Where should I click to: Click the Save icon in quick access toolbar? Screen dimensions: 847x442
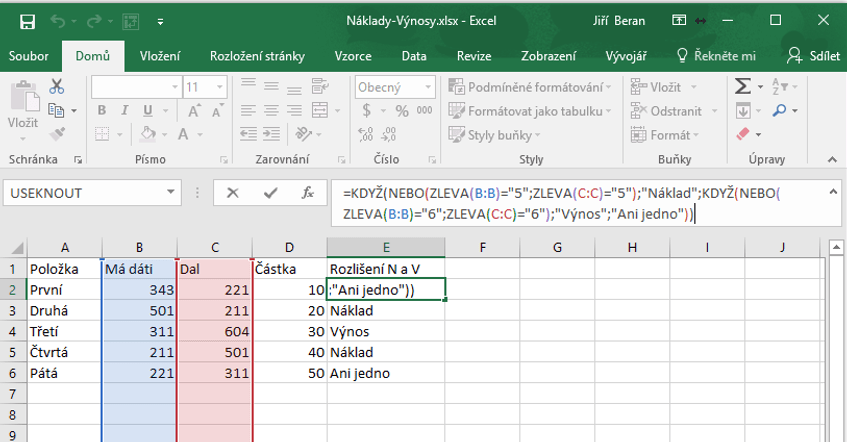27,20
